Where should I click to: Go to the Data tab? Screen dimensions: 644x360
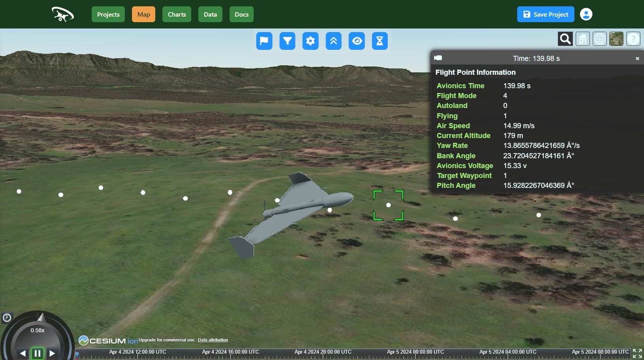pos(210,14)
